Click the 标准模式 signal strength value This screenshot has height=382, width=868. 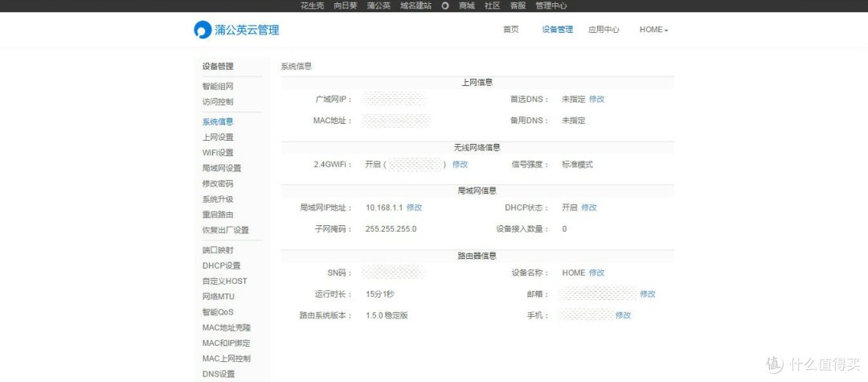tap(577, 164)
